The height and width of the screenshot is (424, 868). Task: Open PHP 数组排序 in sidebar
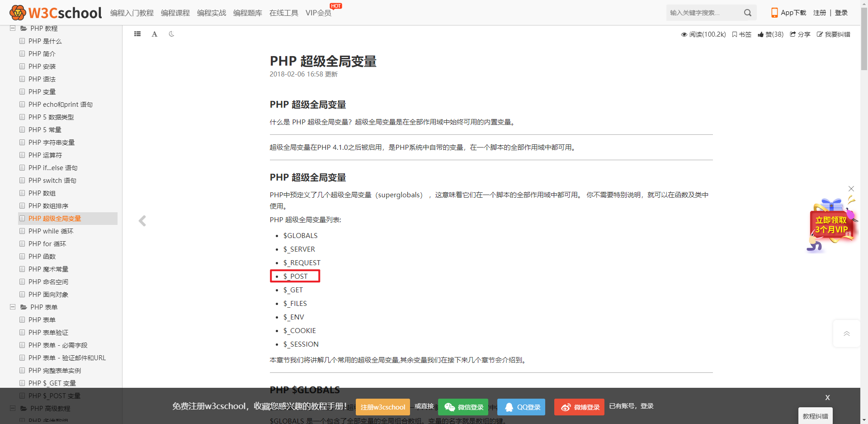48,206
